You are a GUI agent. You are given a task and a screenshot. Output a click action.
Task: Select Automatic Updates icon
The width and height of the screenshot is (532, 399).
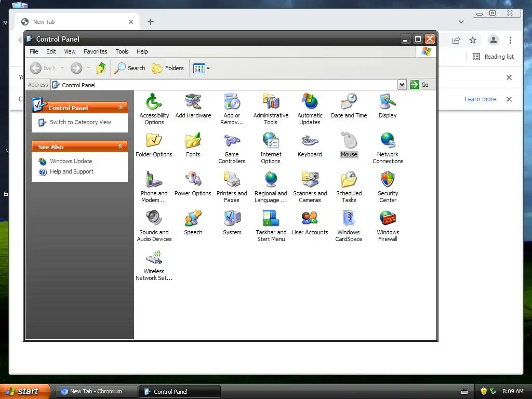click(x=310, y=101)
